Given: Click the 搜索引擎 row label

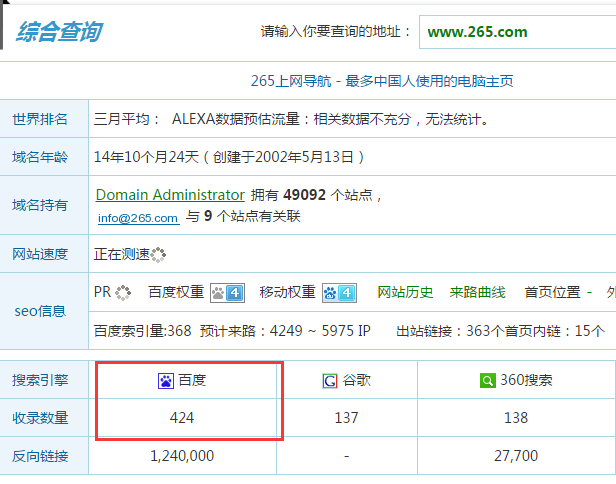Looking at the screenshot, I should coord(40,380).
